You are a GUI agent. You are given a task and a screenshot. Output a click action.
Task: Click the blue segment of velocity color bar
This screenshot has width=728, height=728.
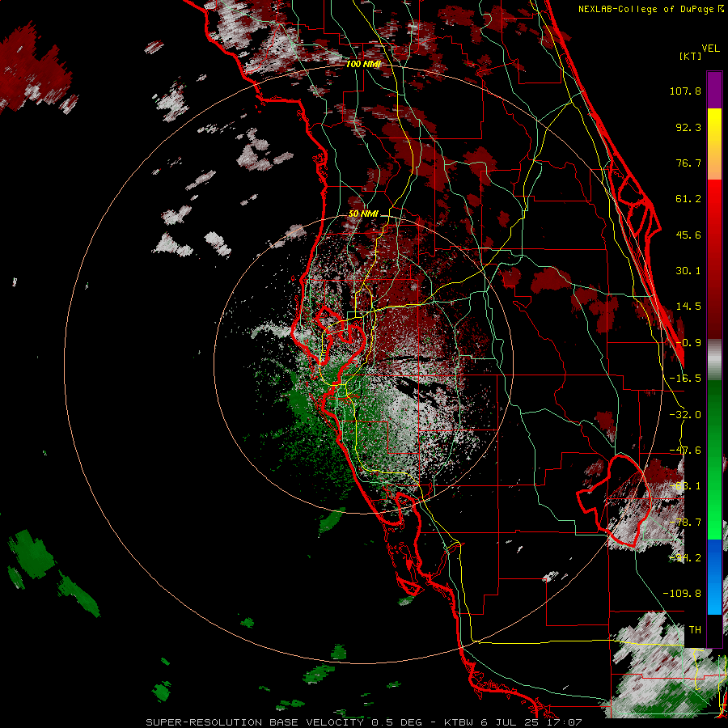714,577
